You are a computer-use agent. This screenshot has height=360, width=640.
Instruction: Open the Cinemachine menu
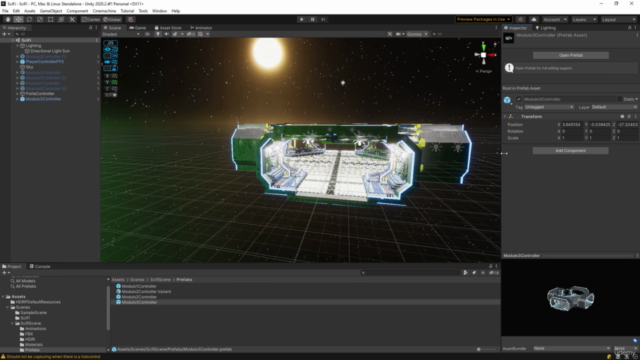click(104, 11)
